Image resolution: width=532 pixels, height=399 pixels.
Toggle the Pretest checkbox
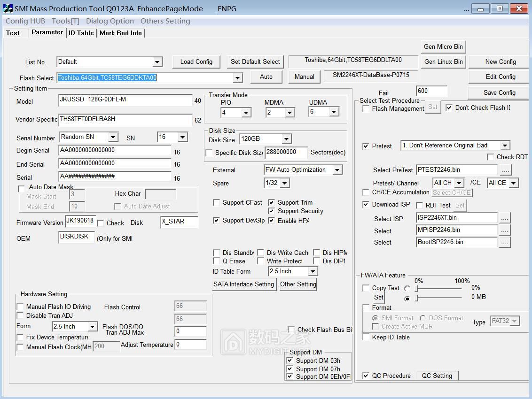(x=366, y=146)
